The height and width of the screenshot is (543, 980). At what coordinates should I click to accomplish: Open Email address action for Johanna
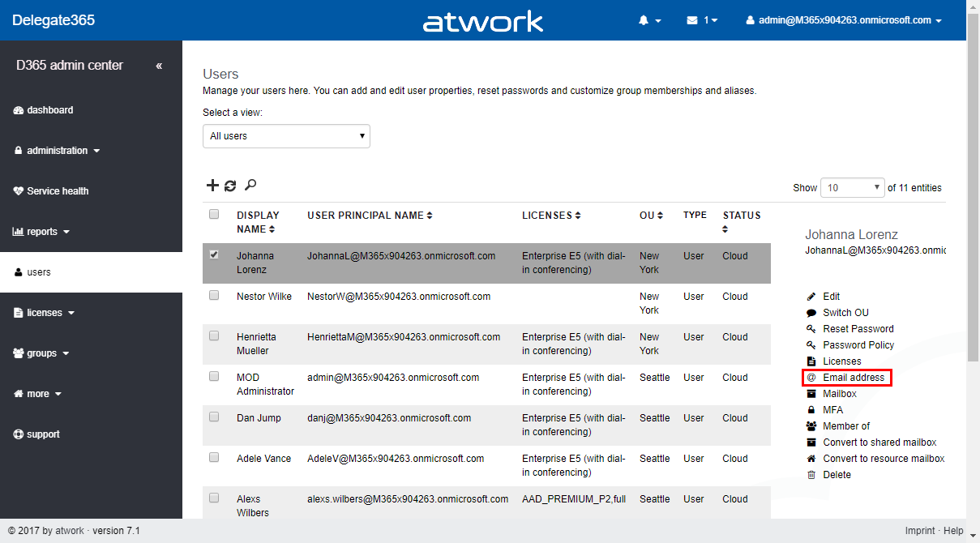click(x=847, y=378)
